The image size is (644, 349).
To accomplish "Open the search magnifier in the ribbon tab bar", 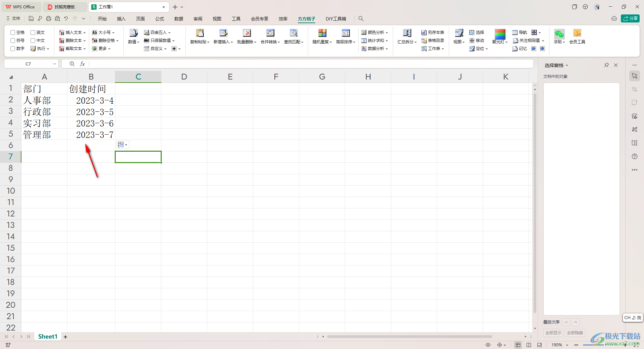I will click(x=361, y=19).
